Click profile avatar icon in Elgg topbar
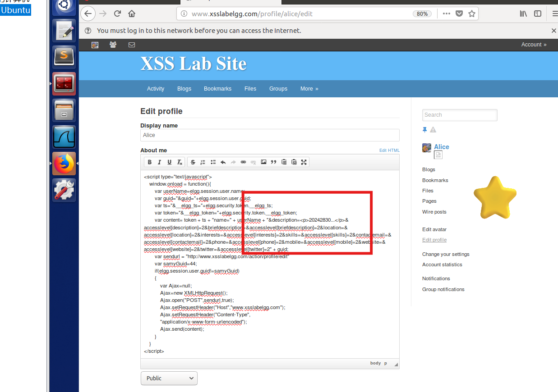Viewport: 558px width, 392px height. [x=95, y=45]
